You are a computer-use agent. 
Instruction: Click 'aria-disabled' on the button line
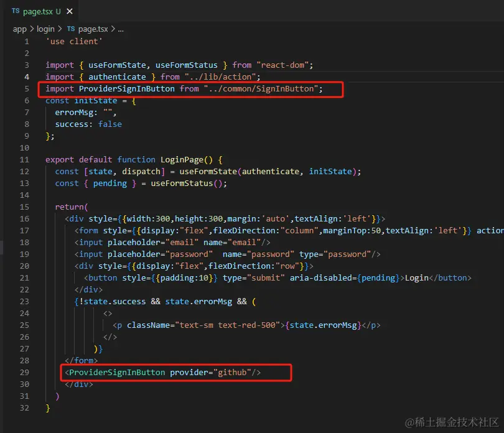coord(321,278)
